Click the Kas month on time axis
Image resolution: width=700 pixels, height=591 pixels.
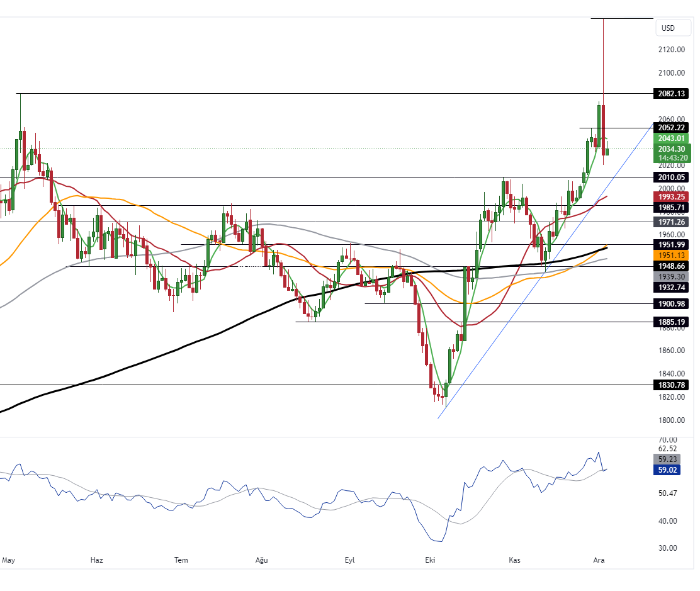pyautogui.click(x=514, y=560)
